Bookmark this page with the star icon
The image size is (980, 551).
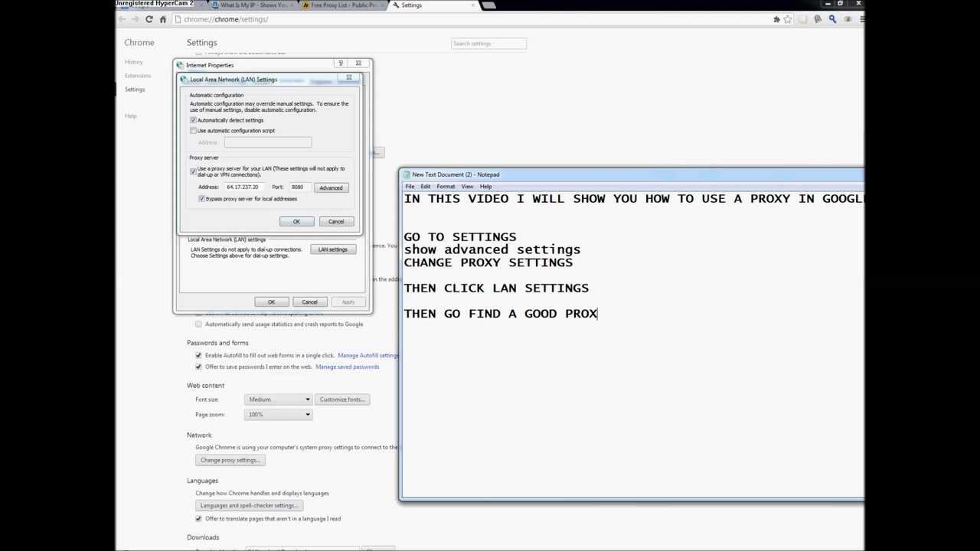coord(788,19)
